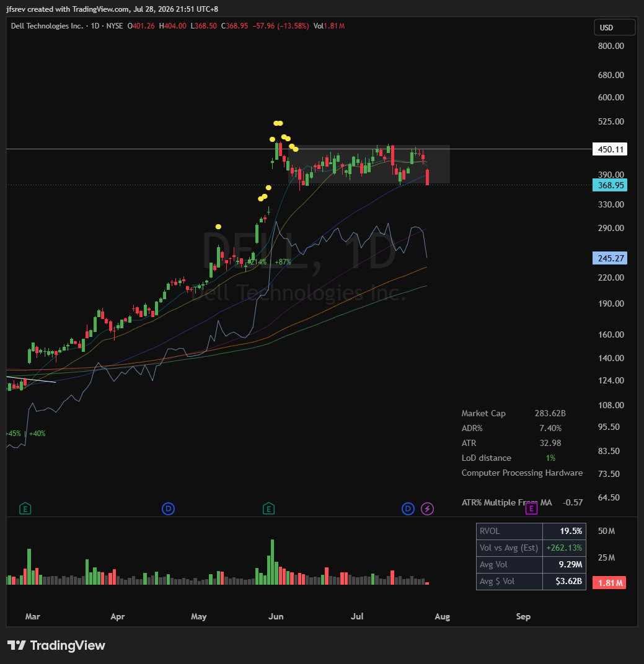Click the March earnings E marker
The image size is (644, 664).
point(25,509)
